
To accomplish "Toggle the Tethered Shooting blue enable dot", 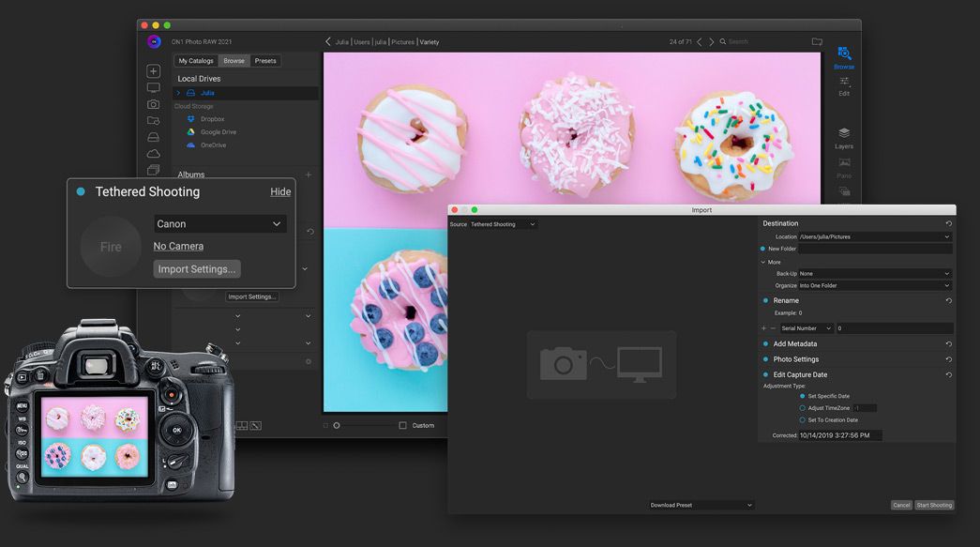I will (x=81, y=192).
